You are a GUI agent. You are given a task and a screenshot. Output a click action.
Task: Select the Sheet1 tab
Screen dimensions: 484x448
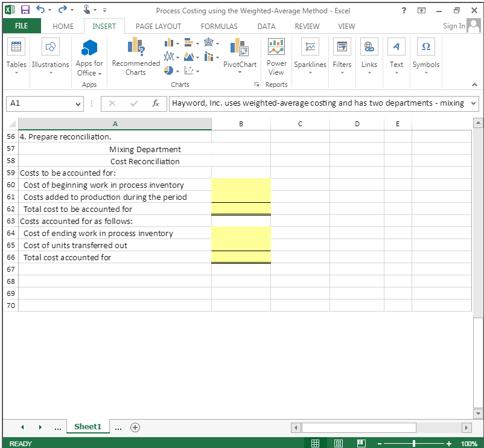(x=88, y=427)
